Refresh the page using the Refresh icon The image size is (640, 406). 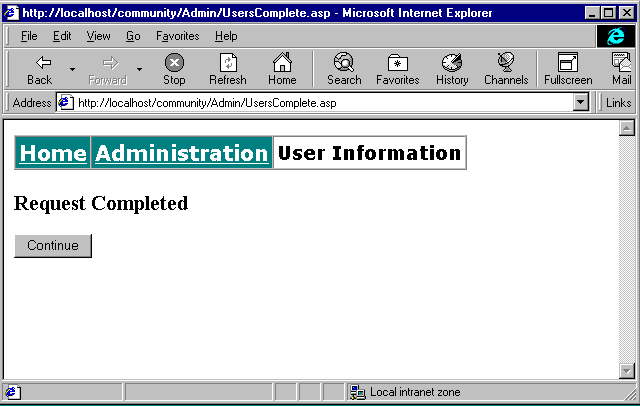[x=227, y=63]
